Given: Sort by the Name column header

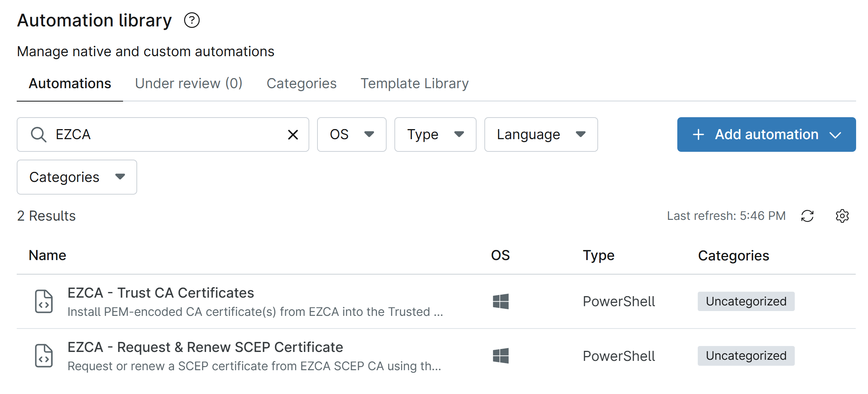Looking at the screenshot, I should tap(48, 255).
